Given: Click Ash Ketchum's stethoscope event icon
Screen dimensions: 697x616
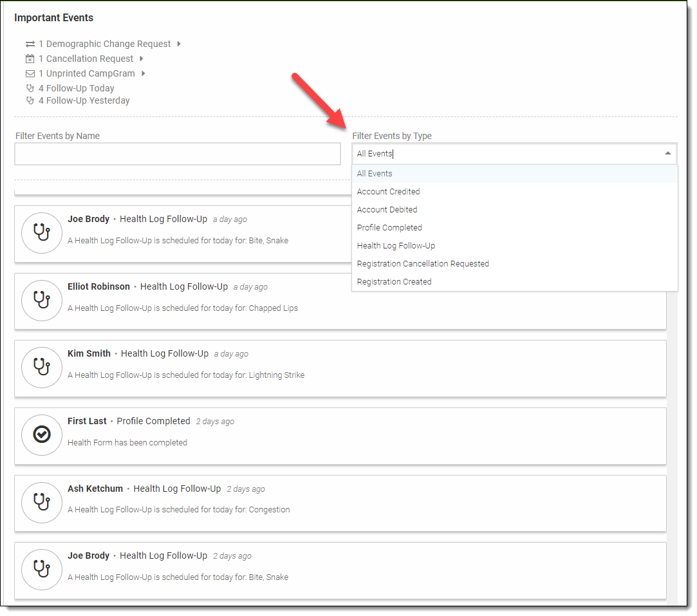Looking at the screenshot, I should tap(42, 502).
